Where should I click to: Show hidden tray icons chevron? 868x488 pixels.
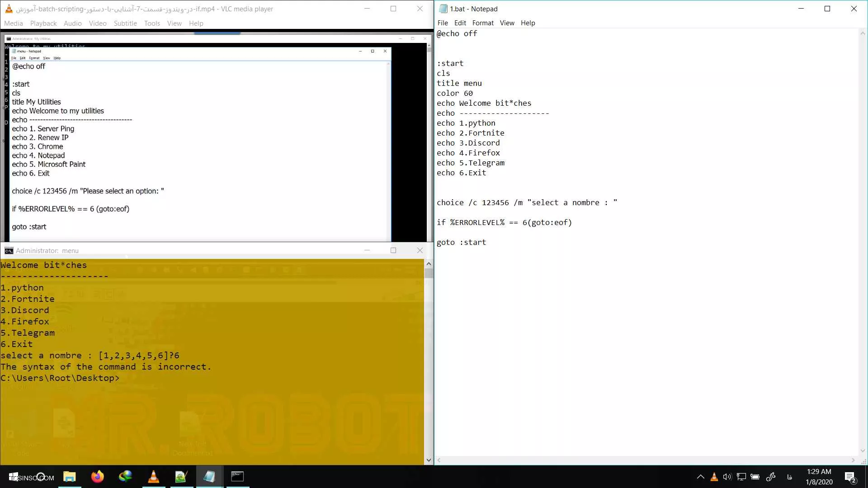(700, 477)
